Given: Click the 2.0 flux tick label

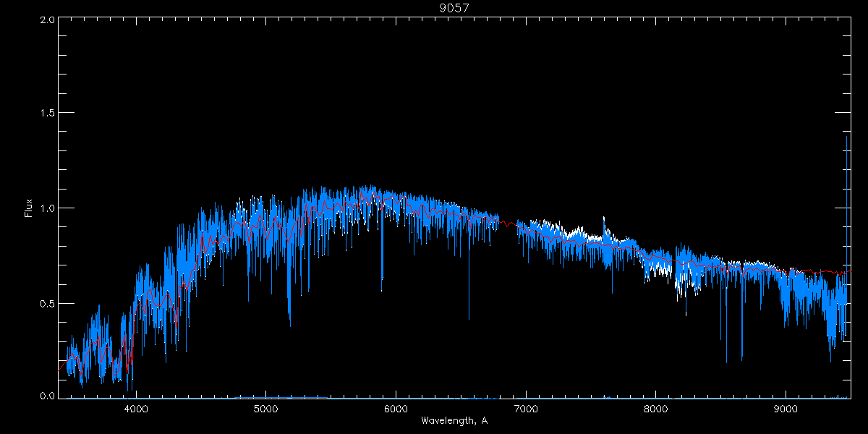Looking at the screenshot, I should tap(47, 20).
